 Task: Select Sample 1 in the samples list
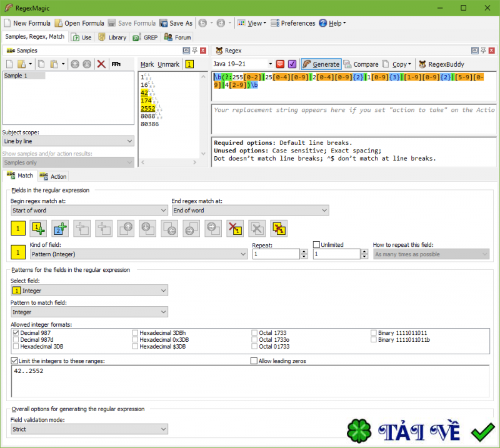[x=24, y=76]
